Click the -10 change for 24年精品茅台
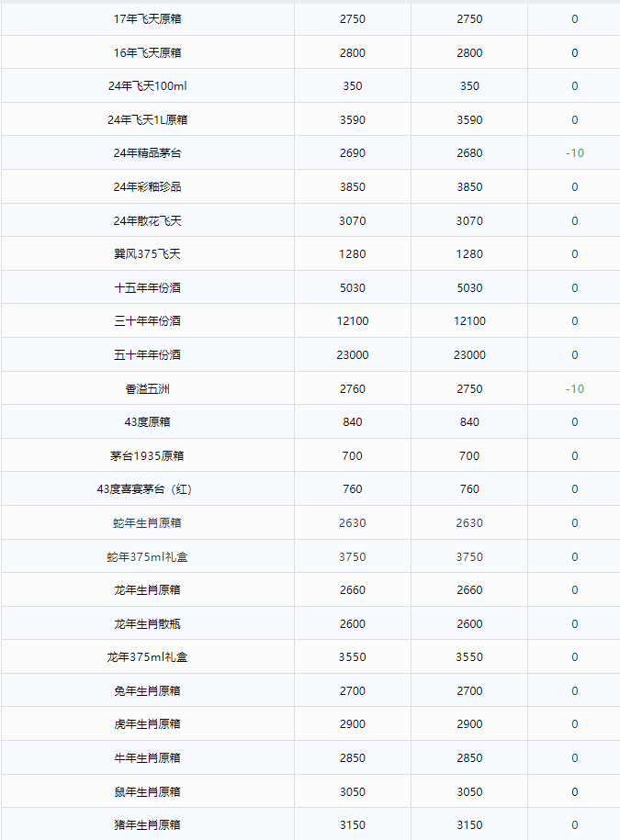 [x=574, y=152]
